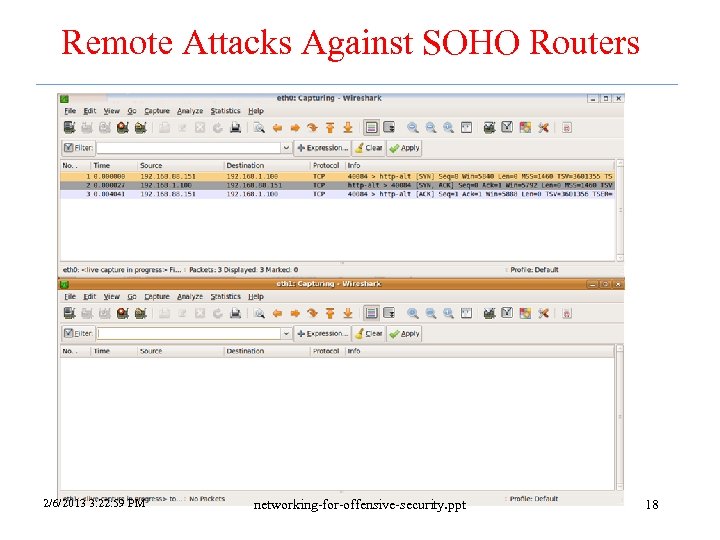This screenshot has height=540, width=720.
Task: Toggle packet colorize button in eth1 toolbar
Action: [371, 313]
